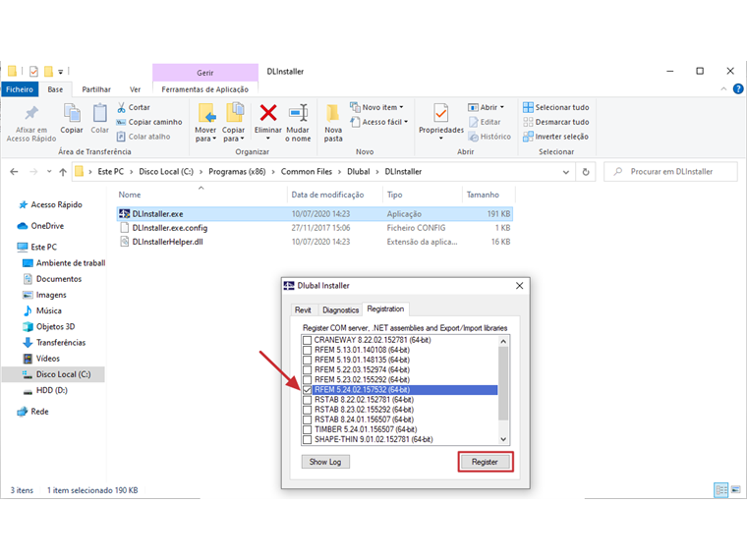Screen dimensions: 747x560
Task: Switch to large icons view in status bar
Action: 736,490
